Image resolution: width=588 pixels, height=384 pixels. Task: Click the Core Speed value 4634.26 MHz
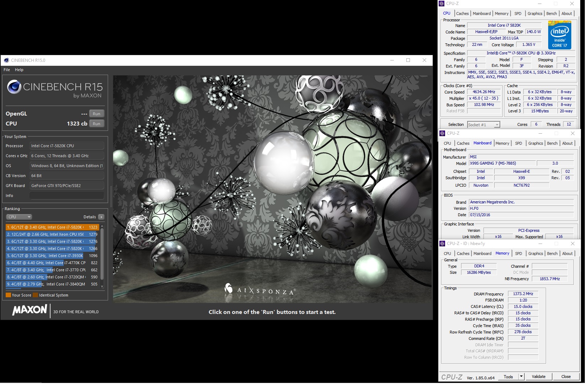[x=484, y=92]
